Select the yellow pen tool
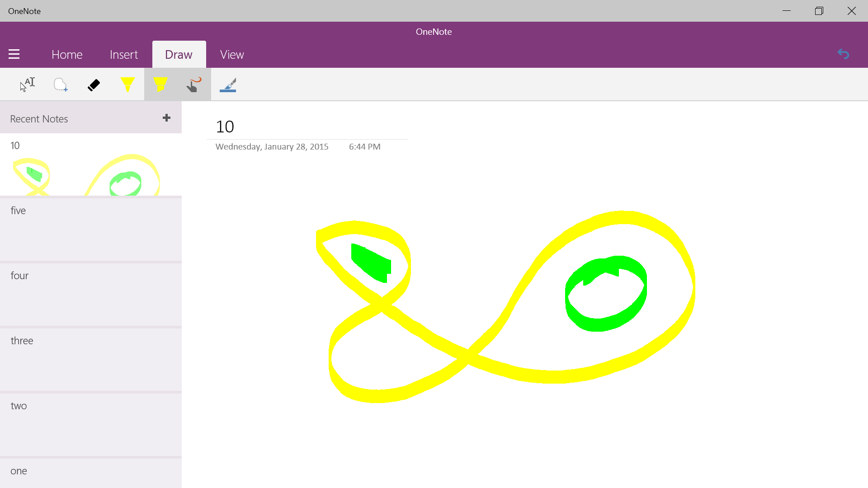 coord(127,84)
